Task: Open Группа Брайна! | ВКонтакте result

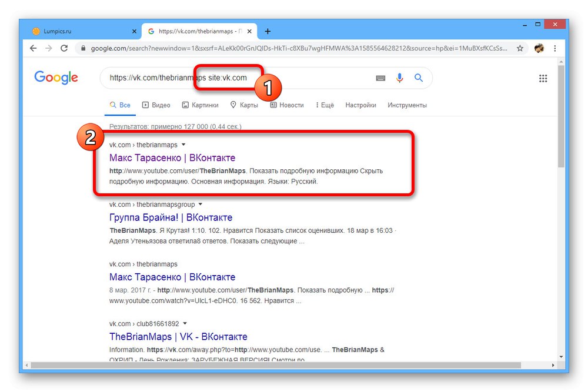Action: click(x=171, y=217)
